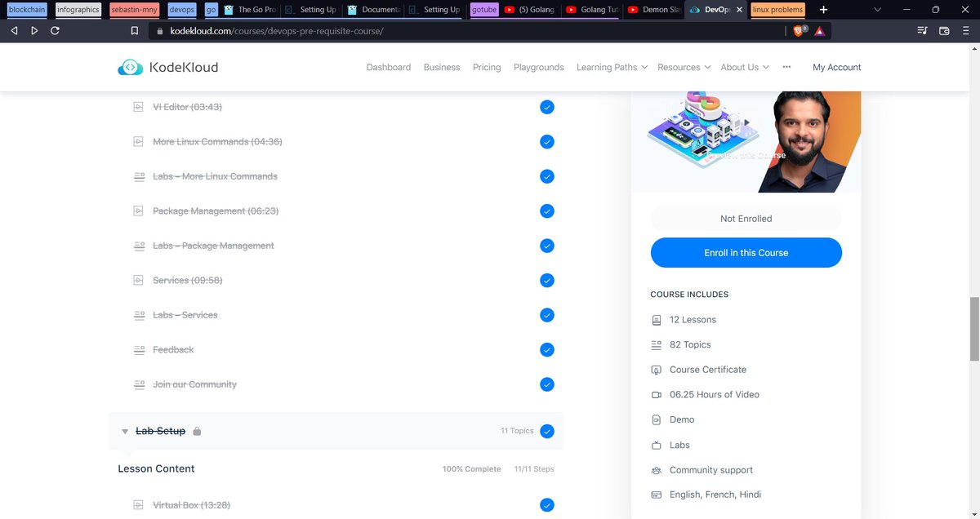Click the book icon beside 12 Lessons
The image size is (980, 519).
[x=656, y=320]
